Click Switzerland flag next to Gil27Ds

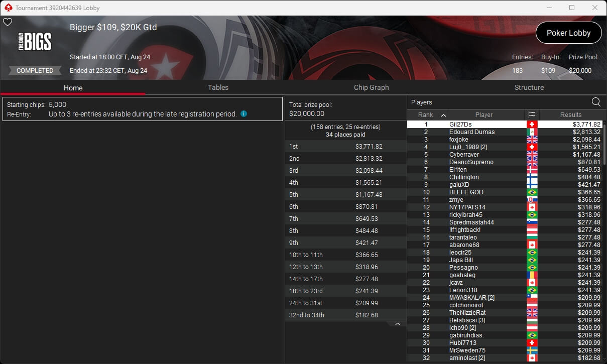pos(532,125)
